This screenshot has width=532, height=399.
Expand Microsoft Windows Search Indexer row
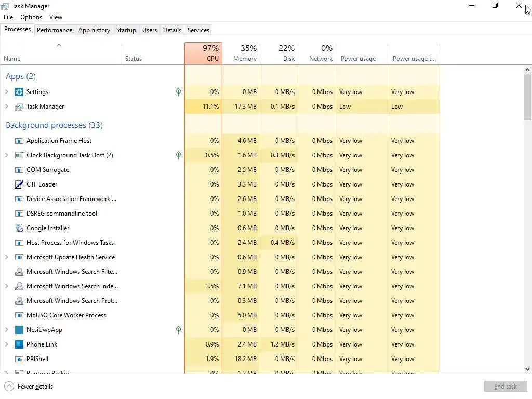tap(6, 286)
